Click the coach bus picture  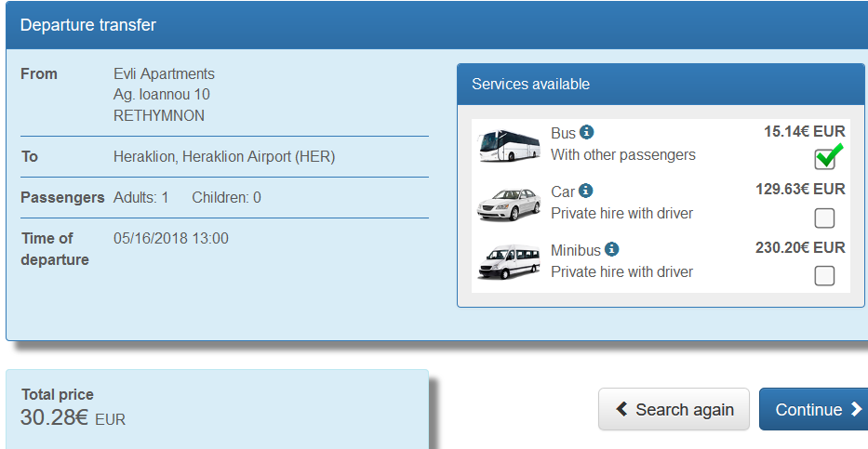509,146
